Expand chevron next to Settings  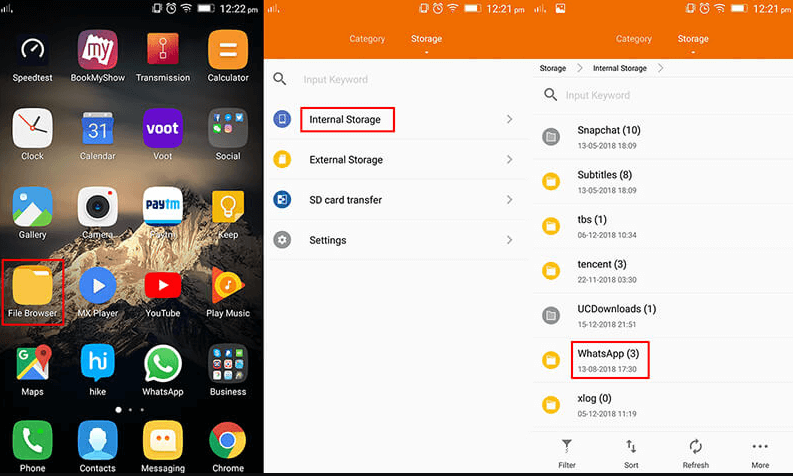509,240
